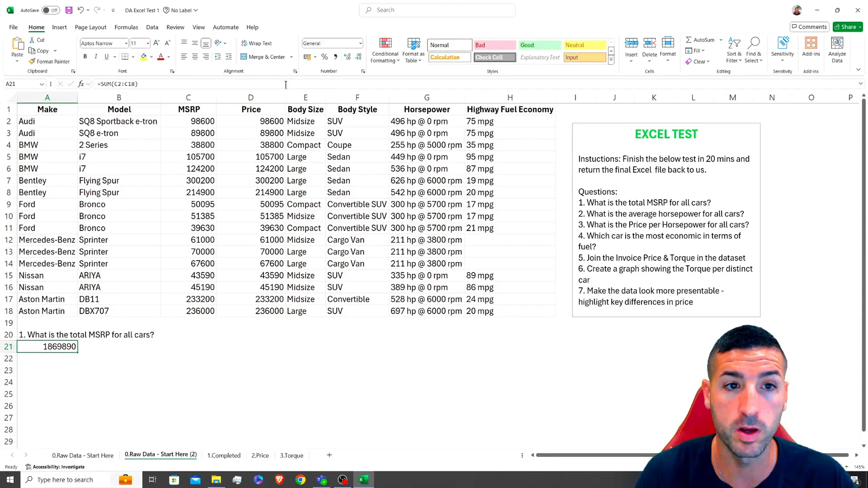Toggle Bold formatting
The height and width of the screenshot is (488, 868).
point(85,56)
